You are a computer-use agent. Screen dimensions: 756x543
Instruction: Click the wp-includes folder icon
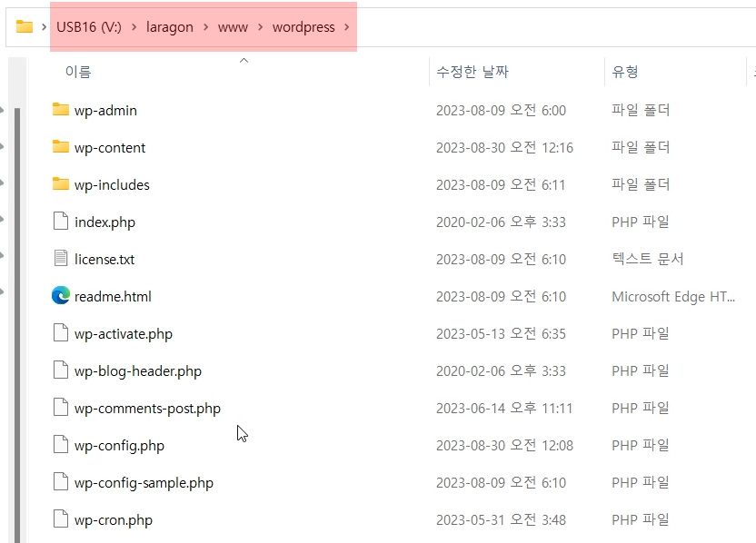(x=60, y=183)
